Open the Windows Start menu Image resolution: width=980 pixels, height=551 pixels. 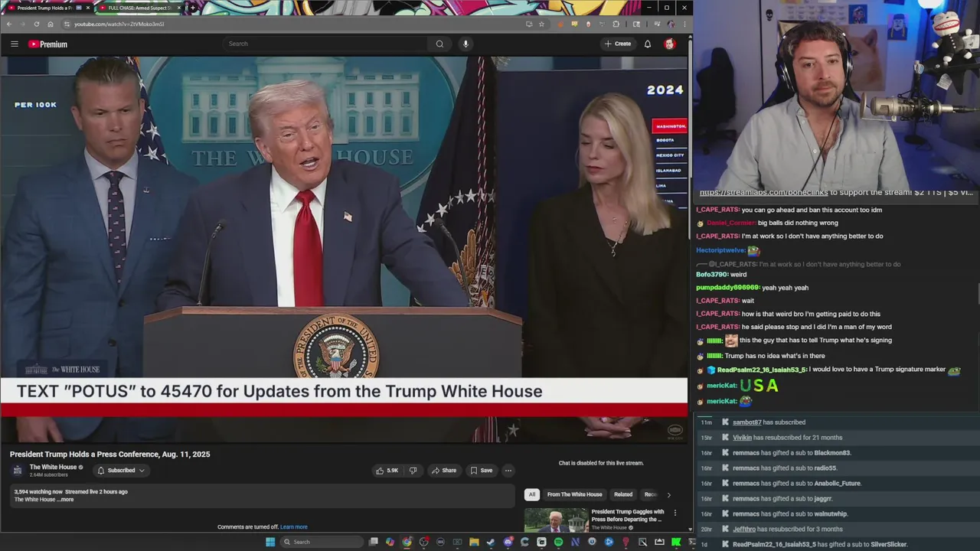click(270, 542)
